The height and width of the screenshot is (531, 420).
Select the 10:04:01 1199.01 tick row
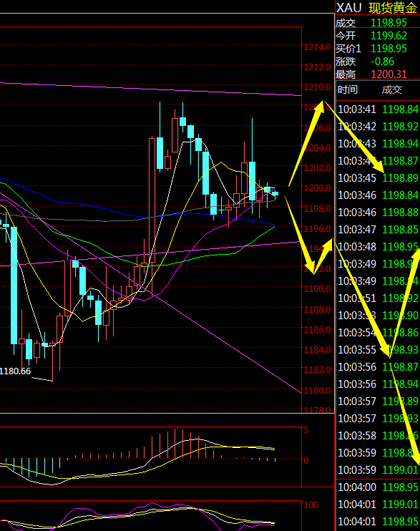[378, 505]
